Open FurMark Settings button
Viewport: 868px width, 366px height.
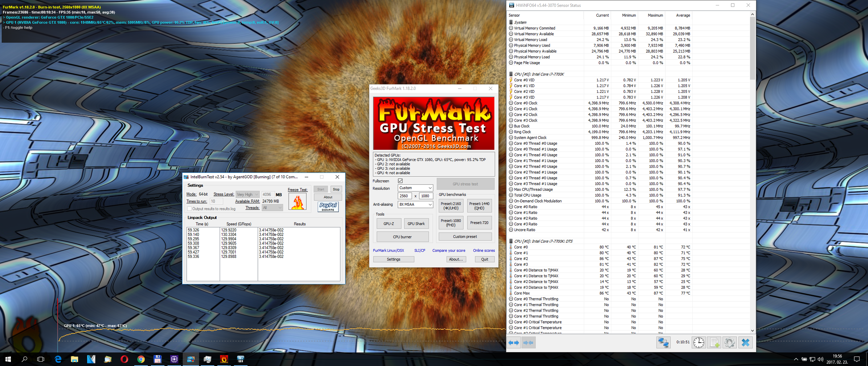coord(394,259)
